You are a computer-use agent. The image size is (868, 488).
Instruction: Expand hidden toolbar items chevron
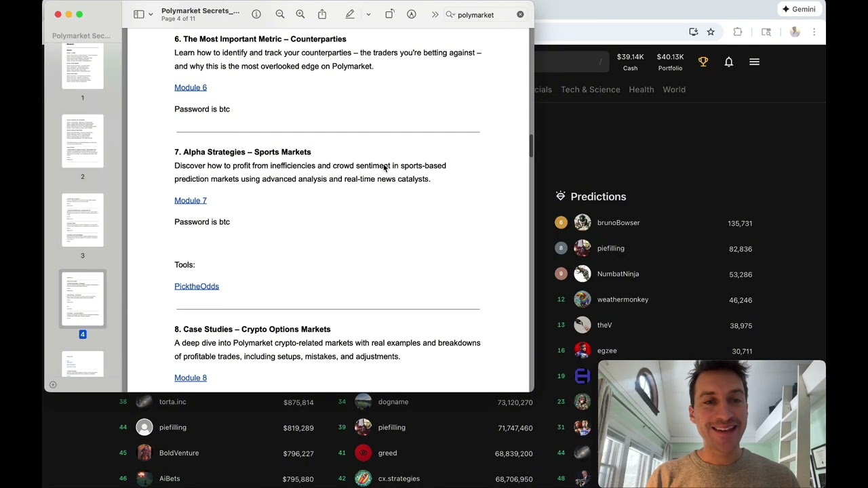(435, 14)
